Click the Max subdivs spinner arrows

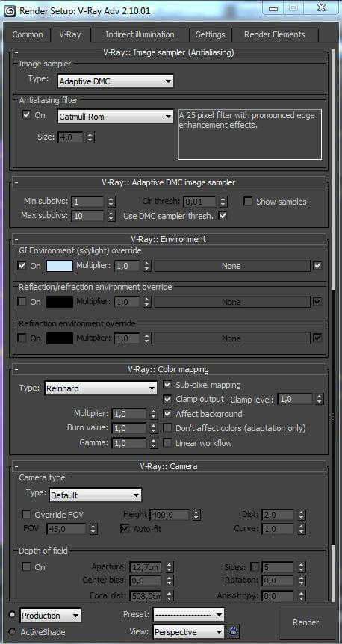click(x=111, y=216)
